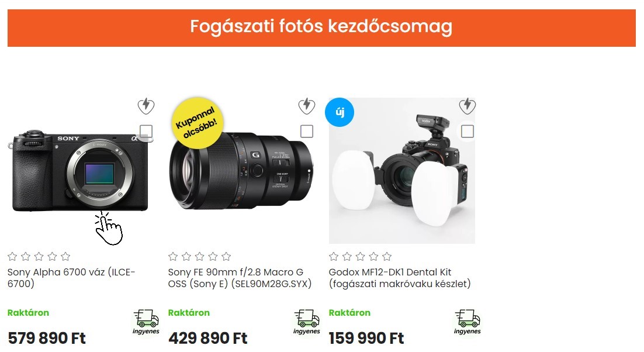Click the Sony 90mm macro lens image
The height and width of the screenshot is (352, 644).
(241, 171)
